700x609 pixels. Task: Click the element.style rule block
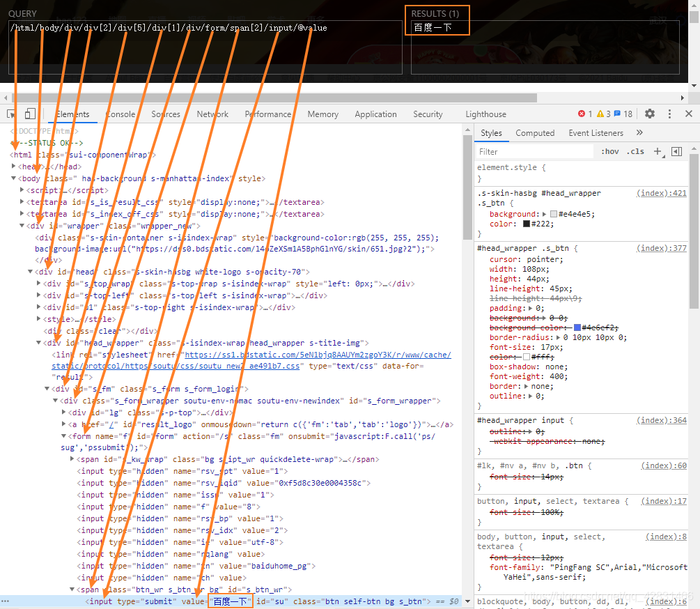tap(582, 173)
